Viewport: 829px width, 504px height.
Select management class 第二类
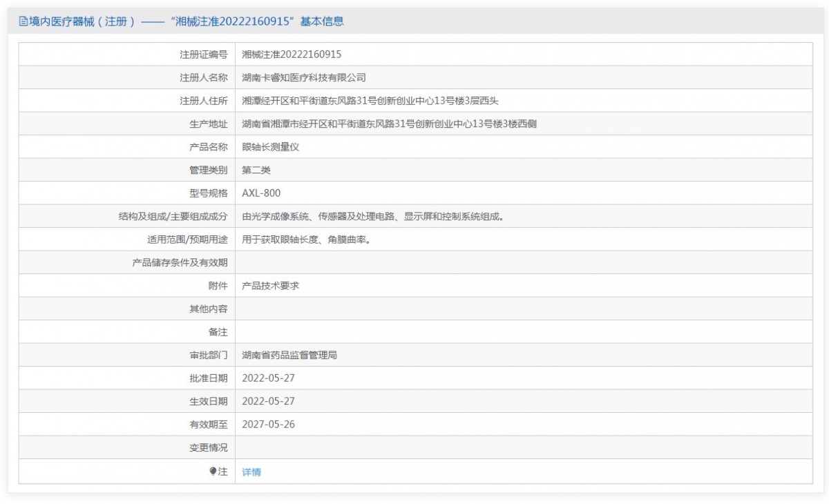click(256, 171)
